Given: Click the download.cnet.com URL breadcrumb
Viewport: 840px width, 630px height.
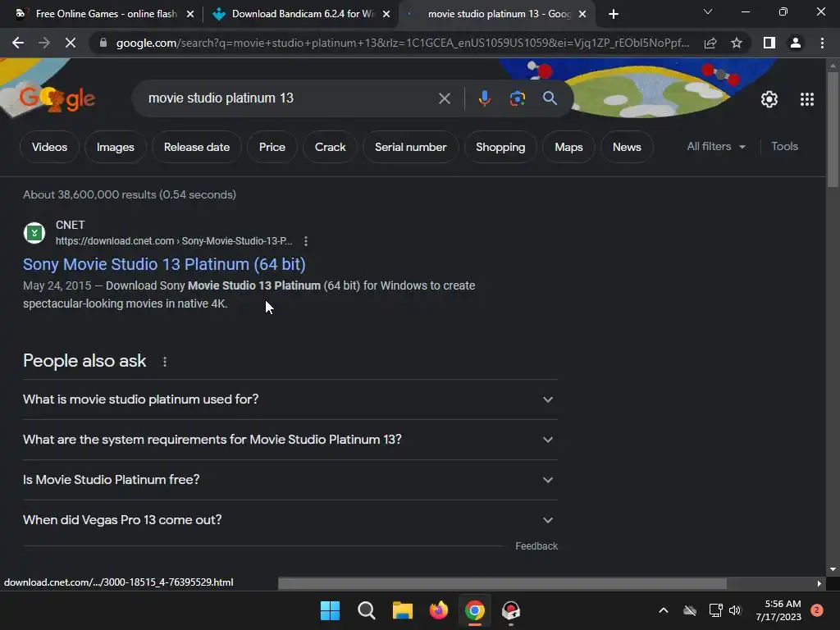Looking at the screenshot, I should [174, 241].
